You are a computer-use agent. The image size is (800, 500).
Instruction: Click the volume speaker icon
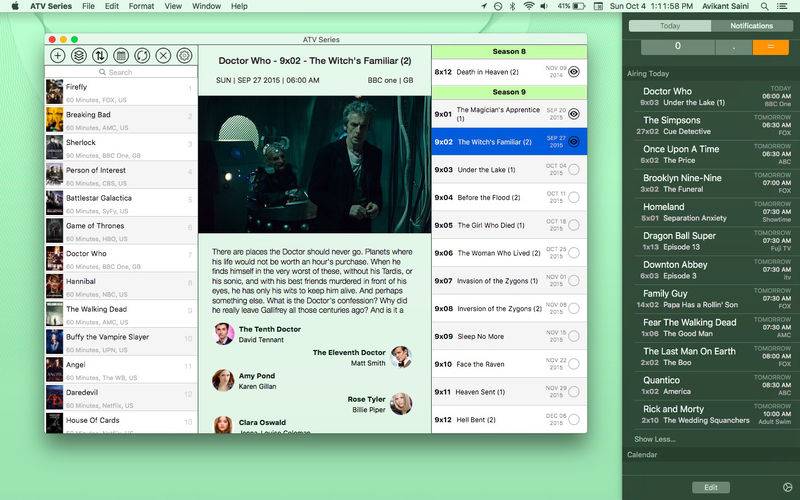(544, 6)
